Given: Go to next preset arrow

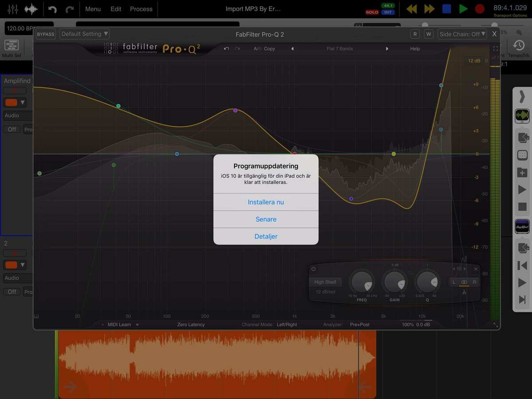Looking at the screenshot, I should click(387, 49).
